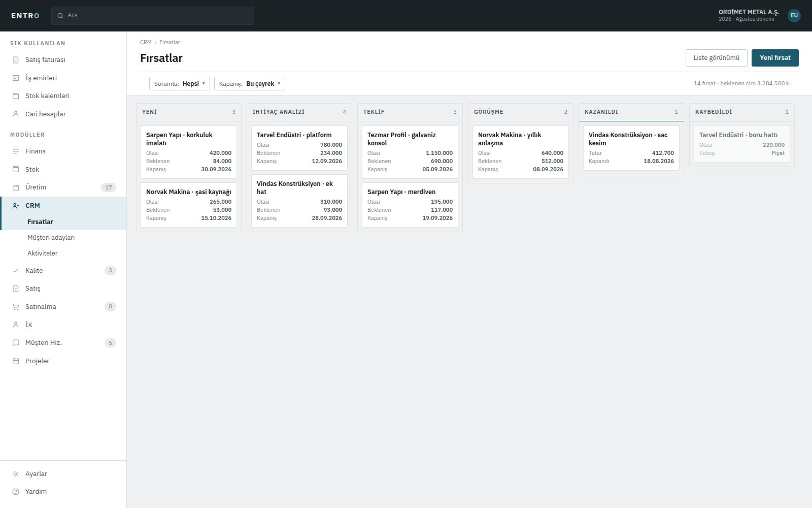Click the Liste görünümü button
Viewport: 812px width, 508px height.
point(717,58)
